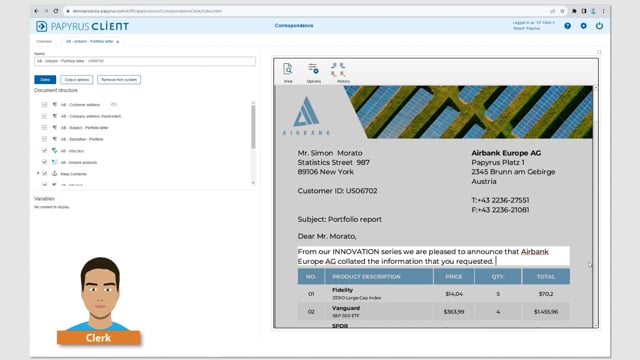Viewport: 640px width, 360px height.
Task: Expand the Keep Container tree node
Action: tap(38, 173)
